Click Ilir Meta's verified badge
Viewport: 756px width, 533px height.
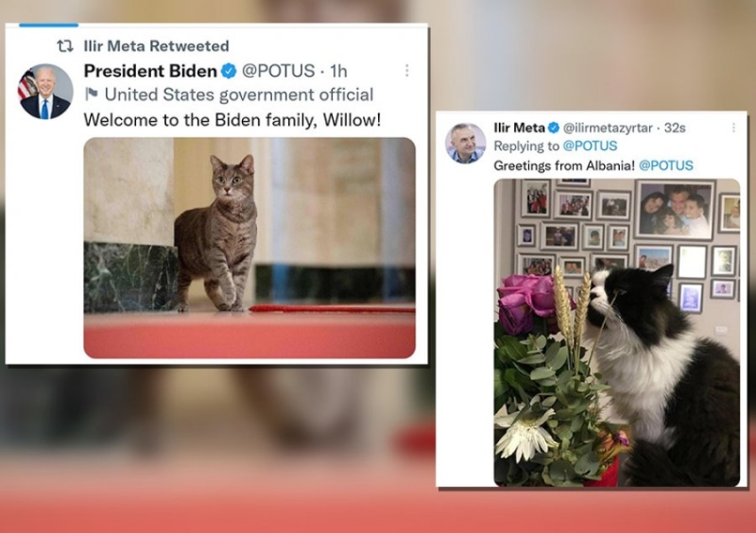pos(554,128)
